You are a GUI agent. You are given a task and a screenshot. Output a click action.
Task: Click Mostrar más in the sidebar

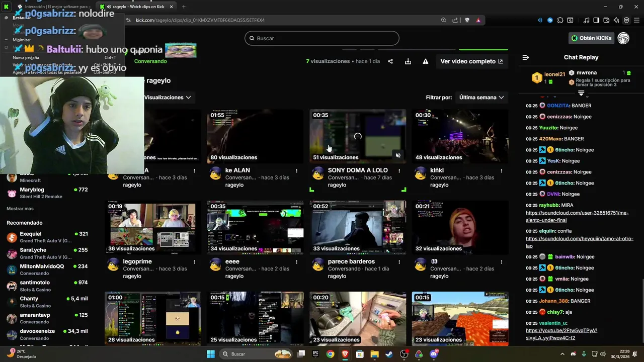pyautogui.click(x=20, y=209)
